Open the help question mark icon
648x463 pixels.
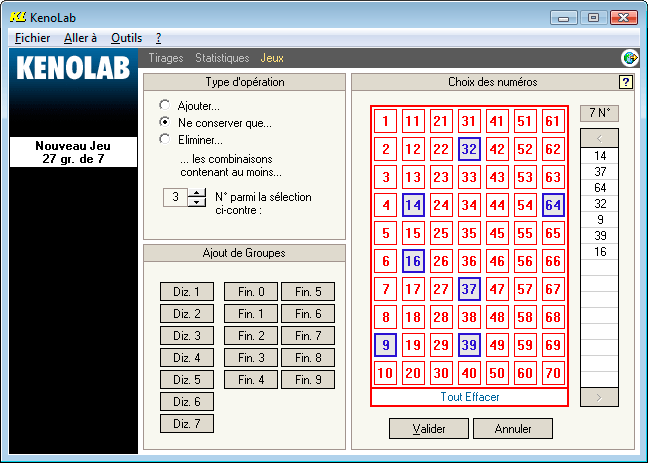[x=626, y=82]
